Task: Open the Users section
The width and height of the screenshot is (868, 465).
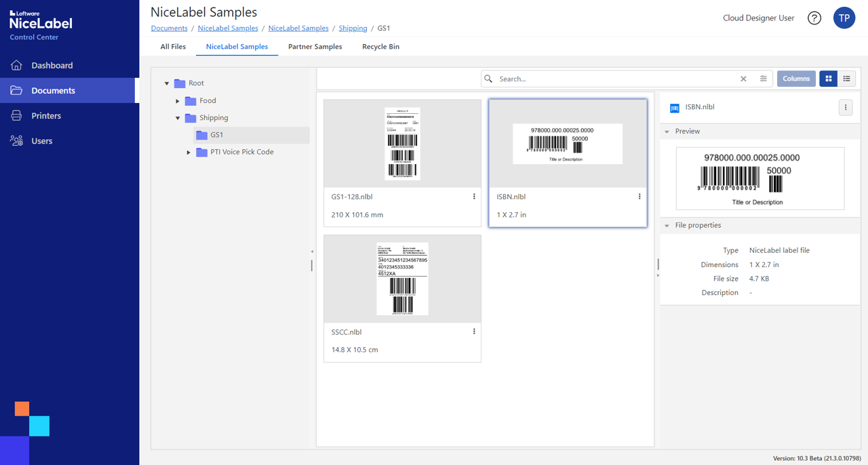Action: [x=42, y=140]
